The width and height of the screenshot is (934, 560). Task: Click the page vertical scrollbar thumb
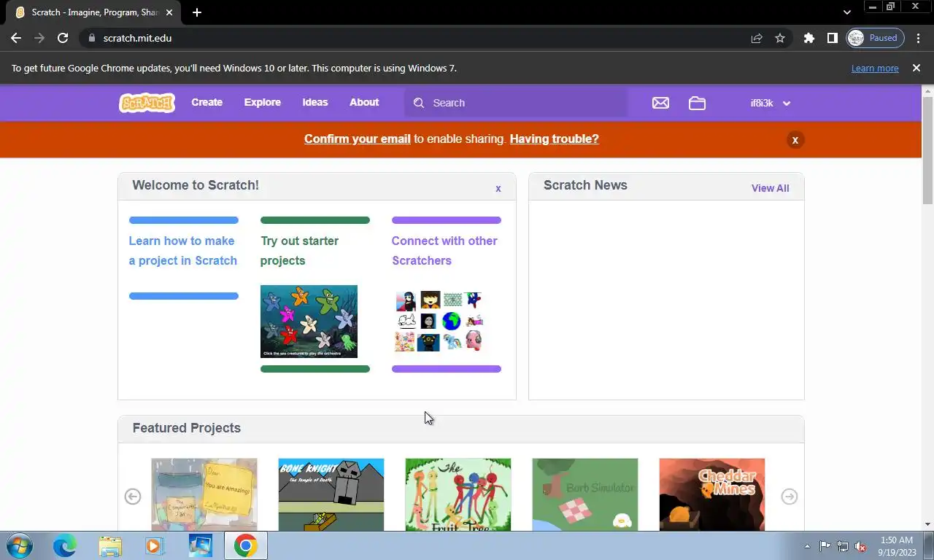(927, 149)
